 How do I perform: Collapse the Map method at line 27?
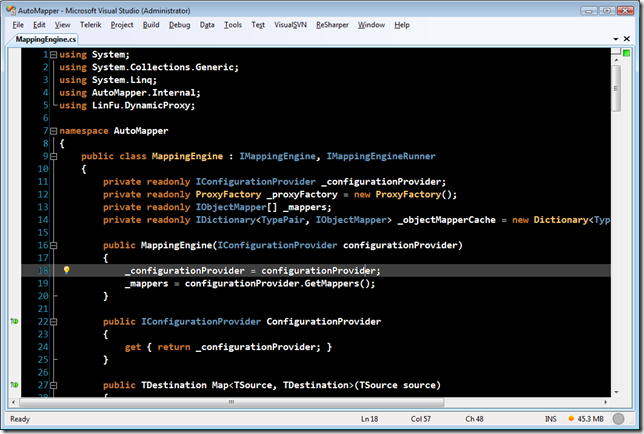tap(53, 386)
